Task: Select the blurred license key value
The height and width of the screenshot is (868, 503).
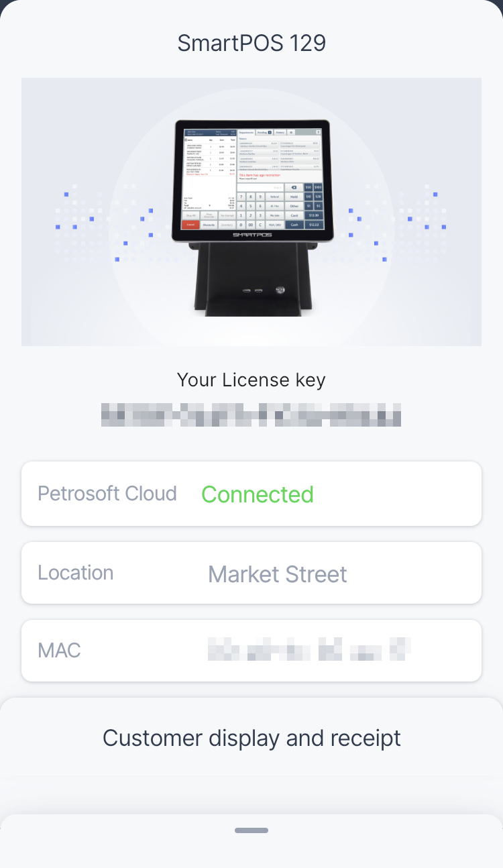Action: 251,415
